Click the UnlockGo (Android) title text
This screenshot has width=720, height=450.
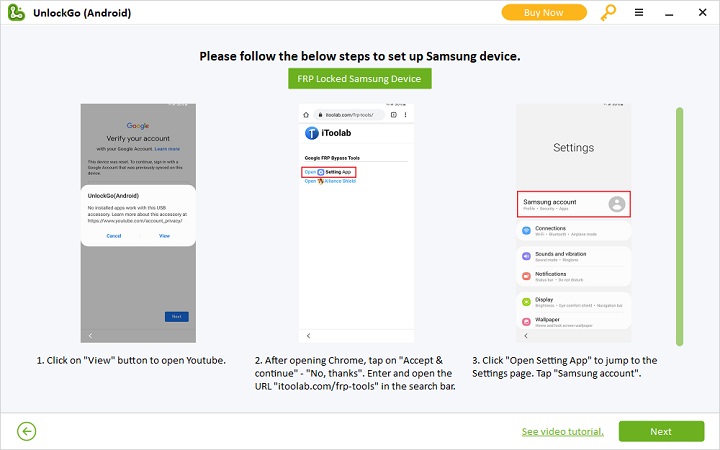pyautogui.click(x=82, y=13)
